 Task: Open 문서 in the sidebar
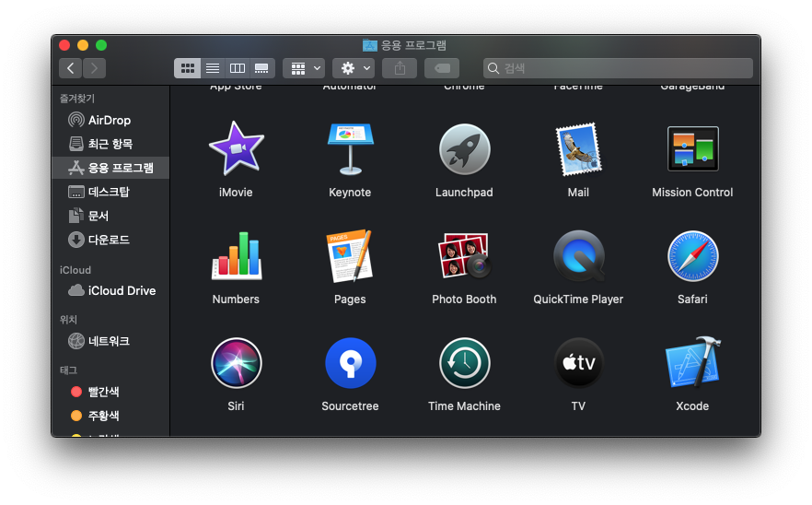[x=110, y=216]
